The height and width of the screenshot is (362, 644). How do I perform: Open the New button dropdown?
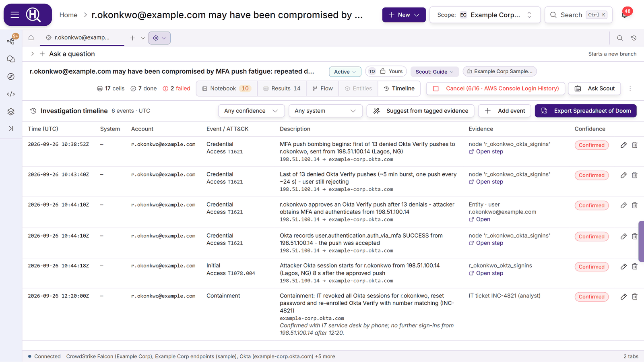tap(404, 15)
